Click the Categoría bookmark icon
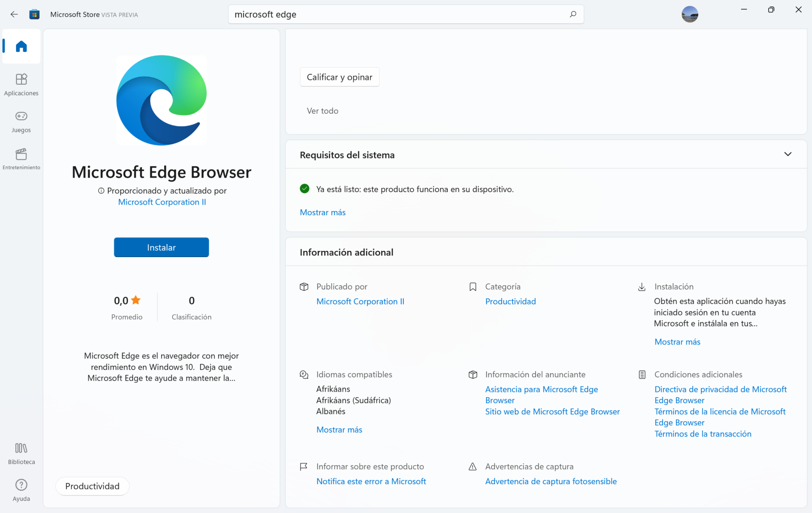Viewport: 812px width, 513px height. click(x=473, y=287)
